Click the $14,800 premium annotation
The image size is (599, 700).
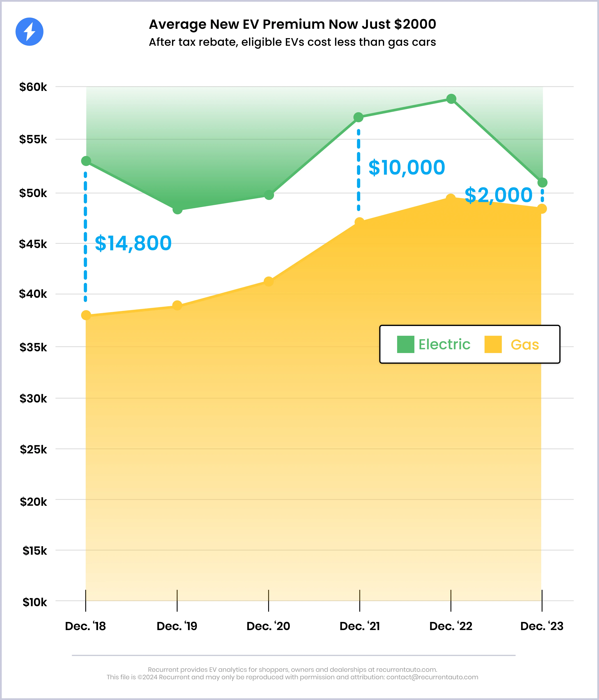click(x=133, y=243)
